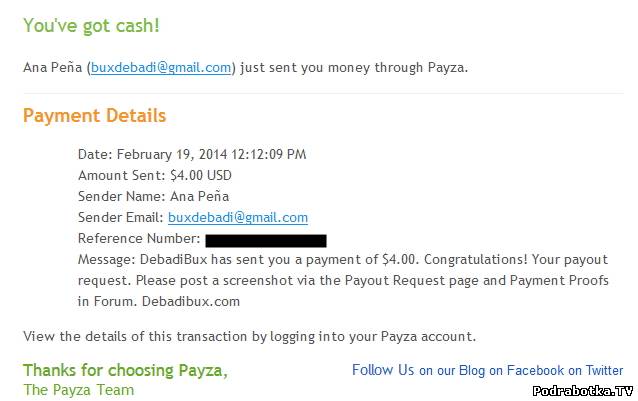Click the "Reference Number:" label
The width and height of the screenshot is (638, 401).
click(138, 239)
